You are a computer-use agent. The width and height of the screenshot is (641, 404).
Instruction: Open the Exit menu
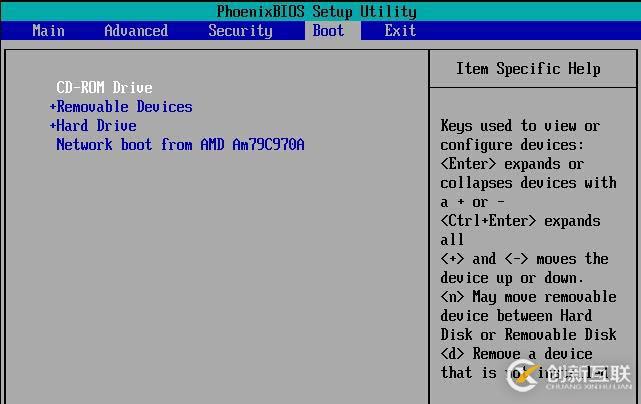(400, 30)
